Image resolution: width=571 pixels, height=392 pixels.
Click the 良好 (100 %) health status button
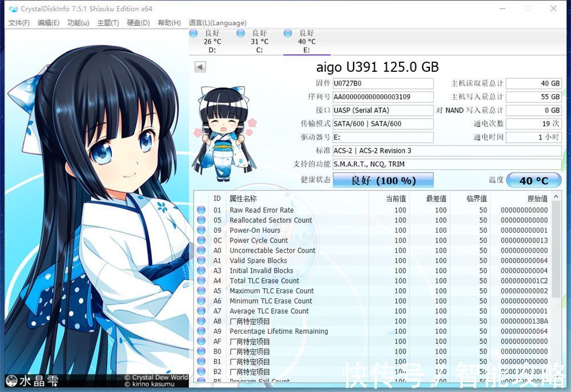[383, 180]
